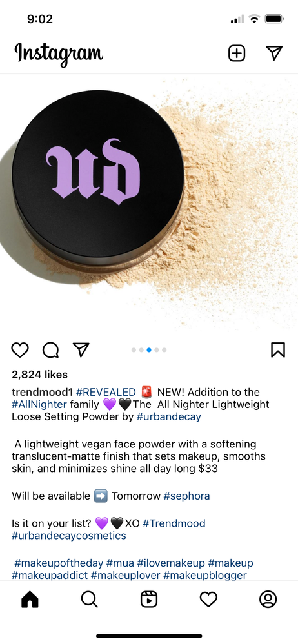Save post with bookmark icon
298x644 pixels.
278,350
